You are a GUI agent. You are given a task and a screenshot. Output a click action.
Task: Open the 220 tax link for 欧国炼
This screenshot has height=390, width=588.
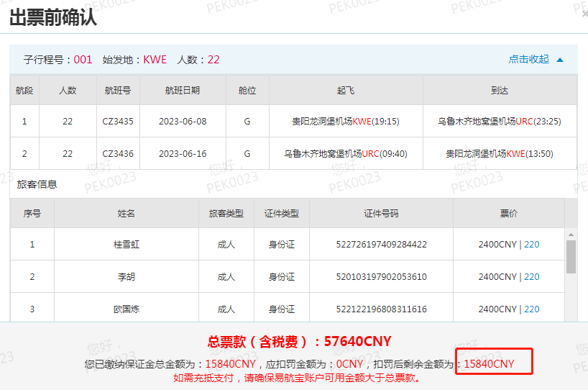(x=531, y=309)
